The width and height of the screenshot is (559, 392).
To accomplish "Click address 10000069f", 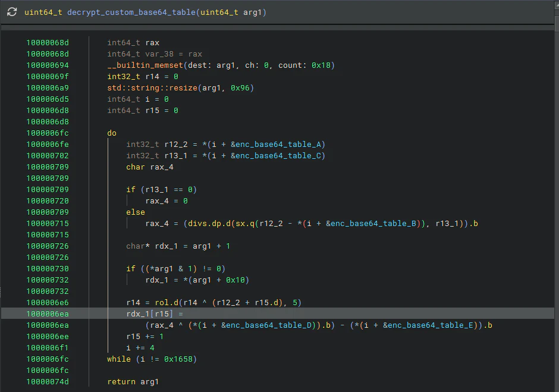I will (x=48, y=76).
